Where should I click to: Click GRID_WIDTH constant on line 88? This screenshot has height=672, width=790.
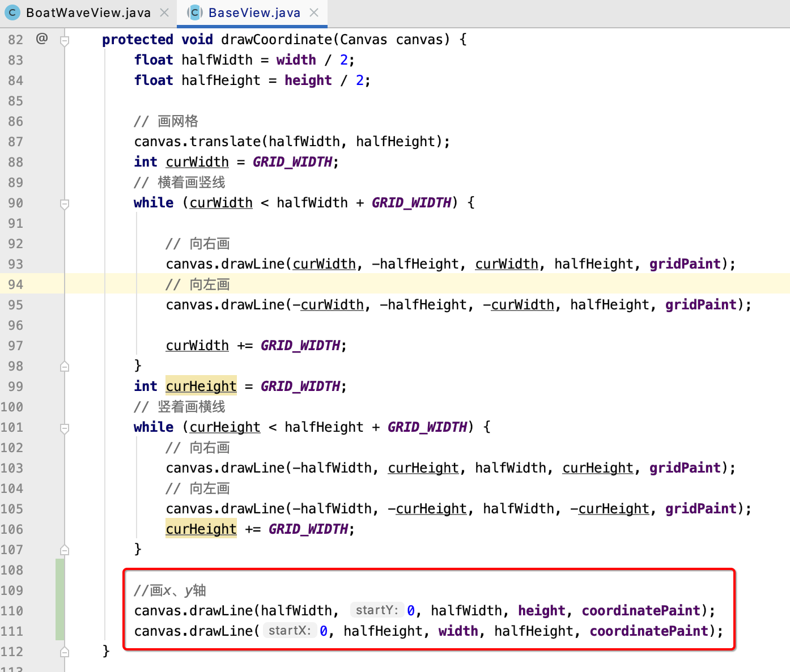click(x=292, y=162)
